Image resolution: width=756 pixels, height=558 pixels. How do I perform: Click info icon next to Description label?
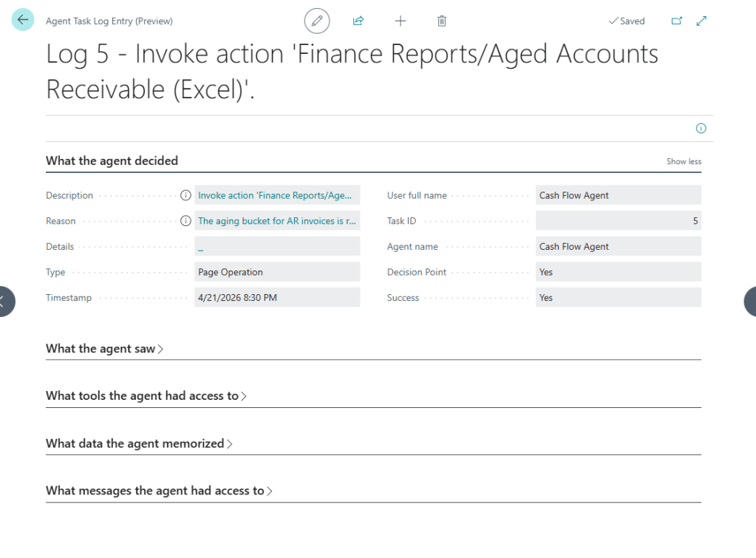coord(185,196)
